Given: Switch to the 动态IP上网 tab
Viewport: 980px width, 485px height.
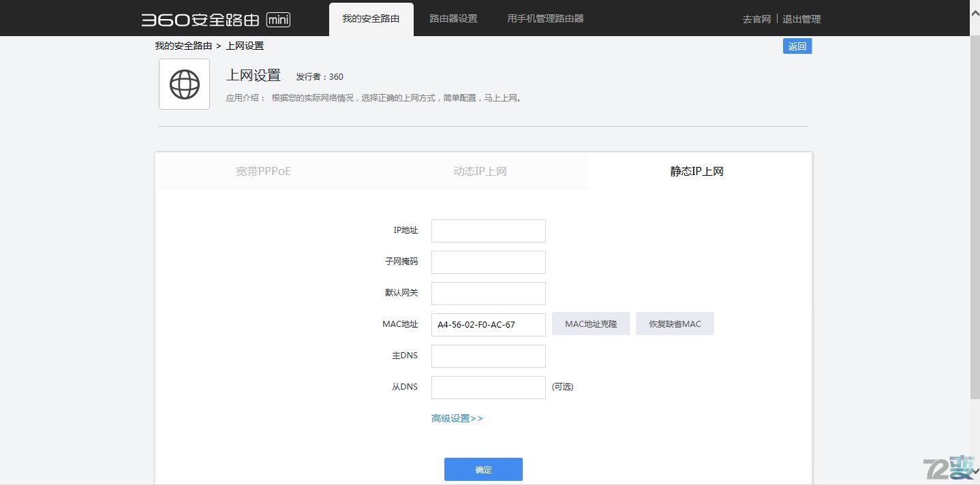Looking at the screenshot, I should [x=479, y=171].
